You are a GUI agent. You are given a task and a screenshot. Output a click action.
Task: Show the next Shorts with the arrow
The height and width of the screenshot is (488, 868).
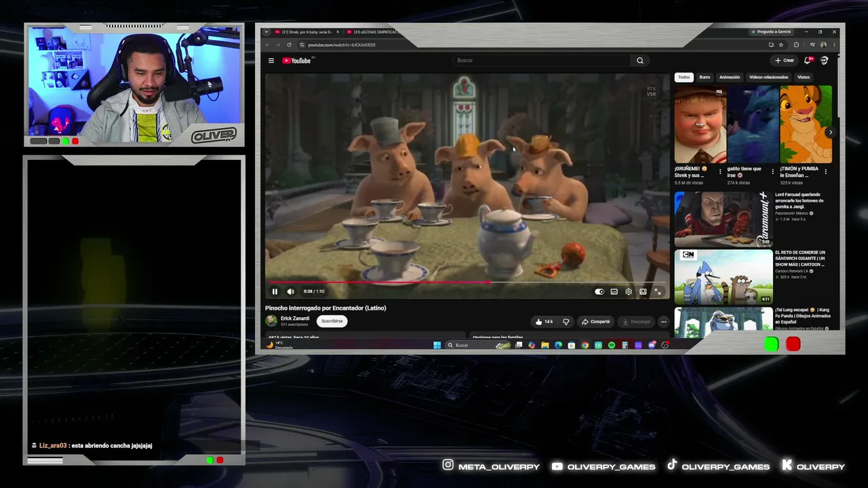pyautogui.click(x=830, y=132)
